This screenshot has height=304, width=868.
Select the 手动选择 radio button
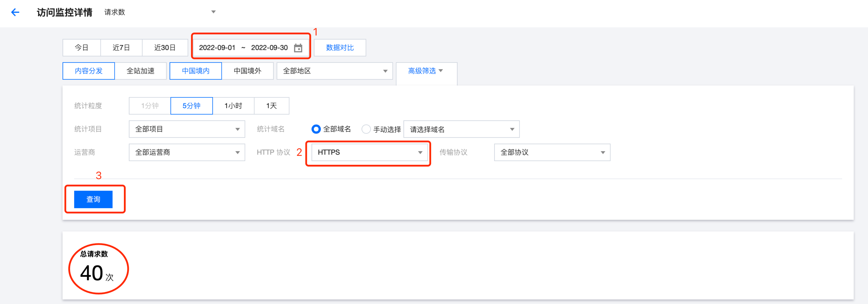(366, 129)
